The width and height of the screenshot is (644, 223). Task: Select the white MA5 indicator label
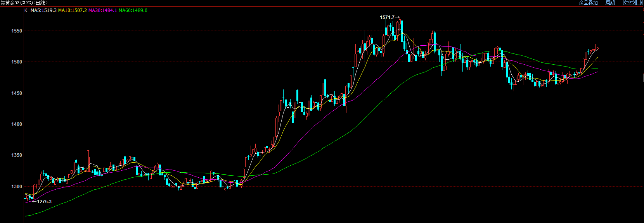point(43,10)
